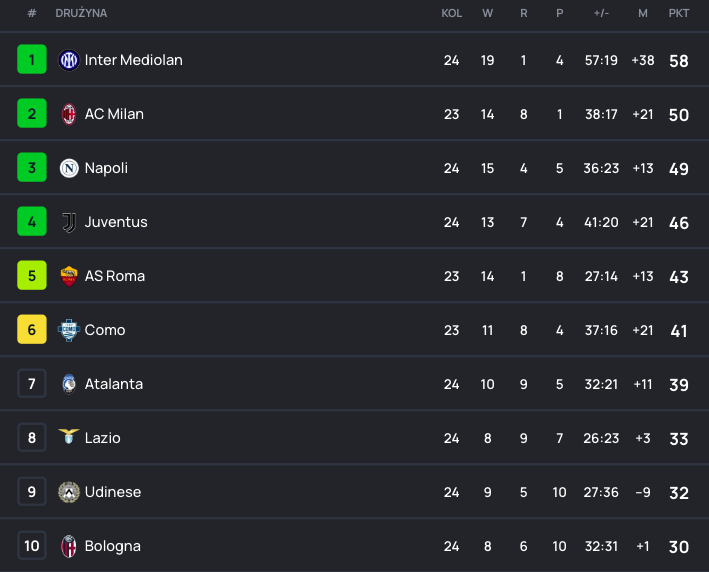The width and height of the screenshot is (709, 572).
Task: Click the green position 1 badge
Action: coord(32,59)
